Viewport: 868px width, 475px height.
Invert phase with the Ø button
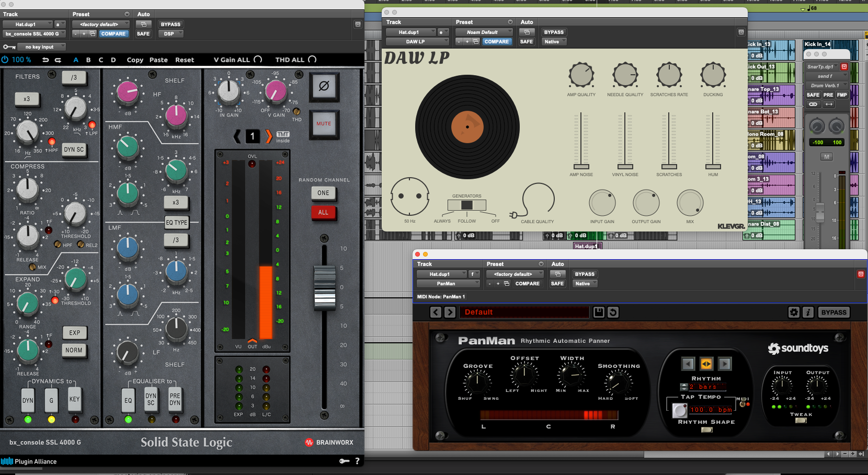(324, 88)
